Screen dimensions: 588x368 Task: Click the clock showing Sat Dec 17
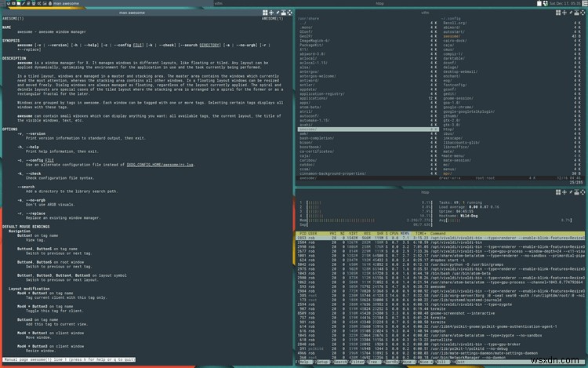coord(565,3)
